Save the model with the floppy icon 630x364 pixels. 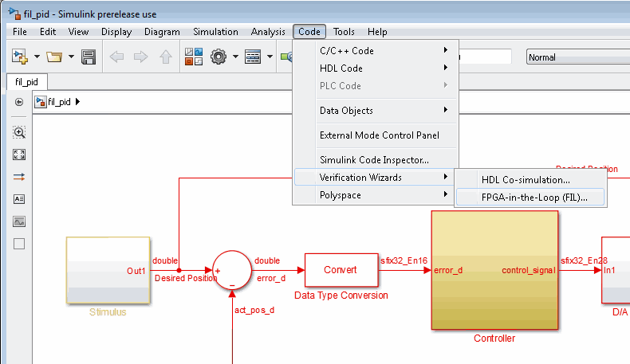pos(89,57)
